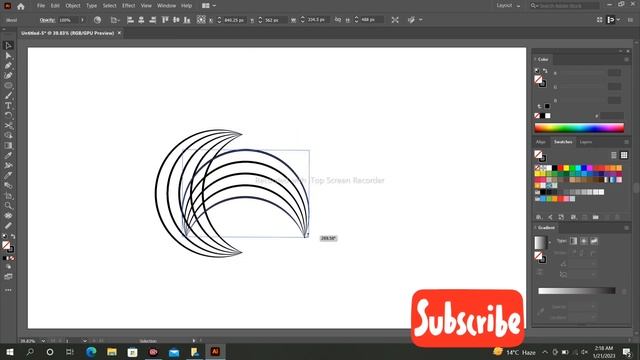The height and width of the screenshot is (360, 640).
Task: Select reference point locator grid
Action: pos(201,20)
